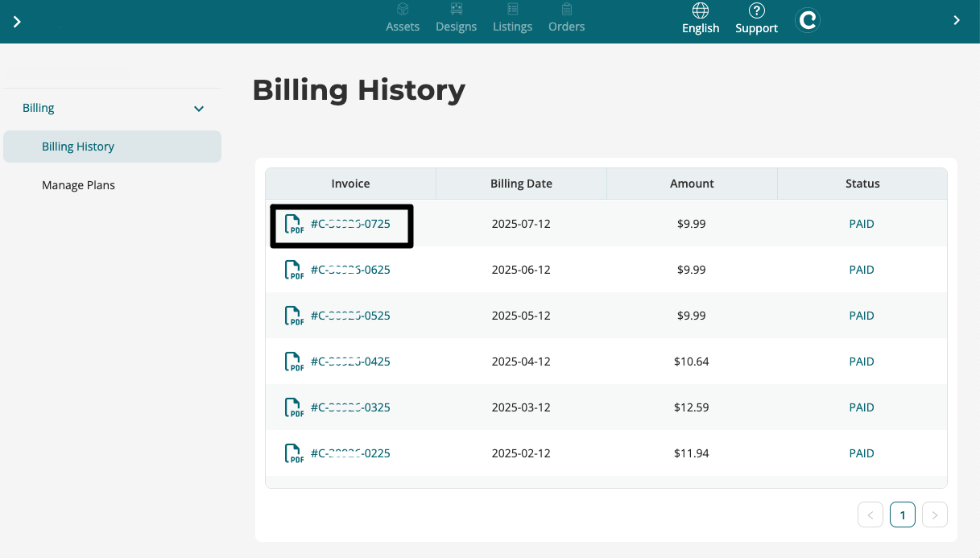Click PAID status for 2025-05-12 invoice

tap(862, 316)
